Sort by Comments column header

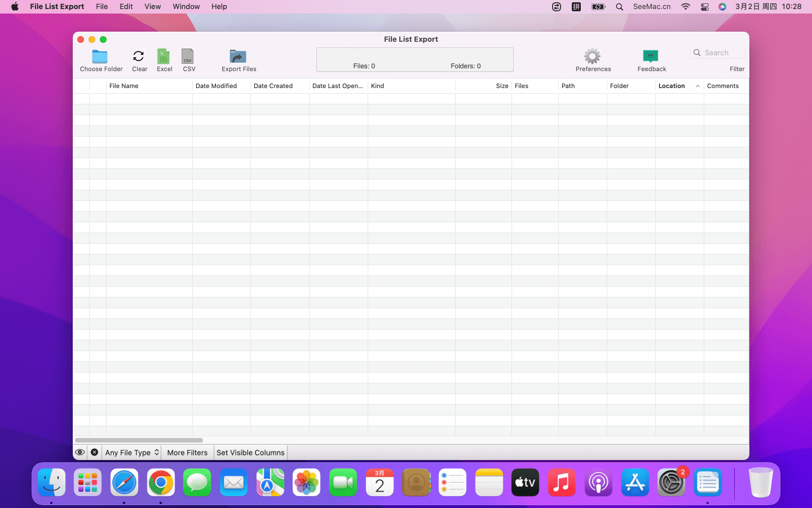point(726,86)
